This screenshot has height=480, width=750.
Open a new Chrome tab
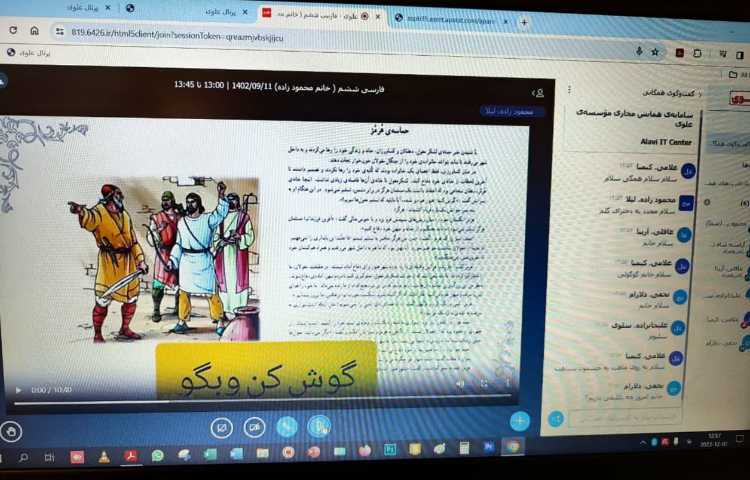pyautogui.click(x=524, y=22)
